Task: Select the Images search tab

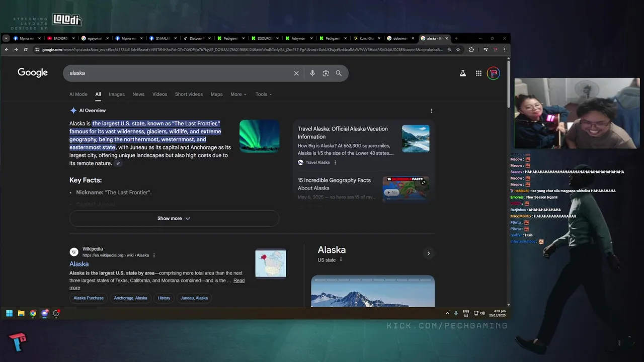Action: 117,95
